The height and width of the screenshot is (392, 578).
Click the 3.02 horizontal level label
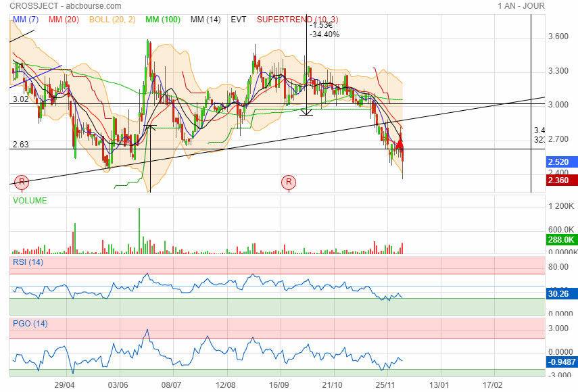21,99
